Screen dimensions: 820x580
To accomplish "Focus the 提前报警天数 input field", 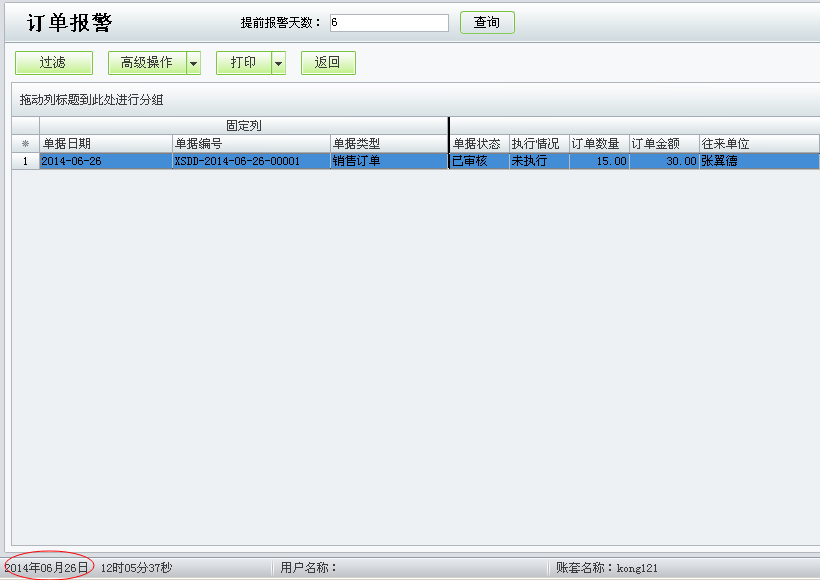I will coord(389,22).
